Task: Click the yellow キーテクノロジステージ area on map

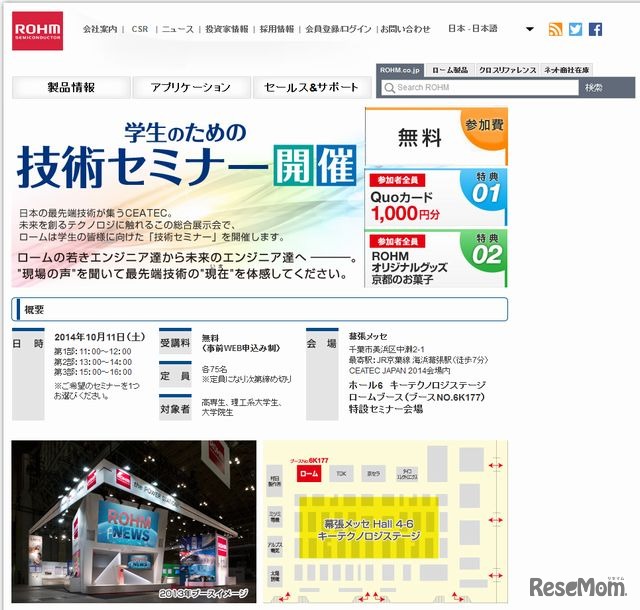Action: point(369,528)
